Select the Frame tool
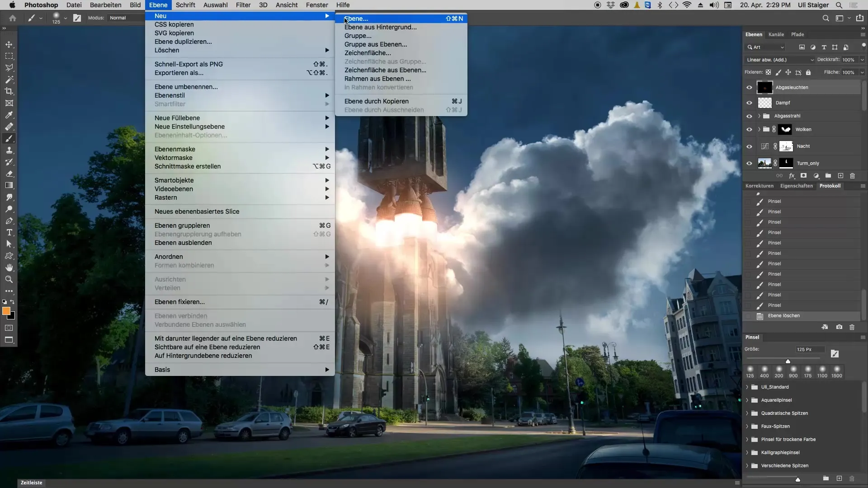 click(x=9, y=103)
